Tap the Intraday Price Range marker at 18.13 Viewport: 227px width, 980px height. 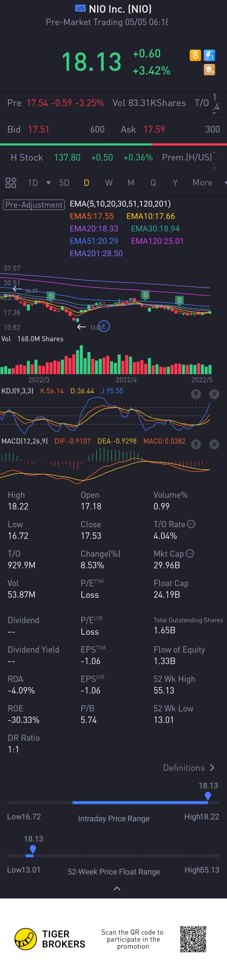click(208, 796)
